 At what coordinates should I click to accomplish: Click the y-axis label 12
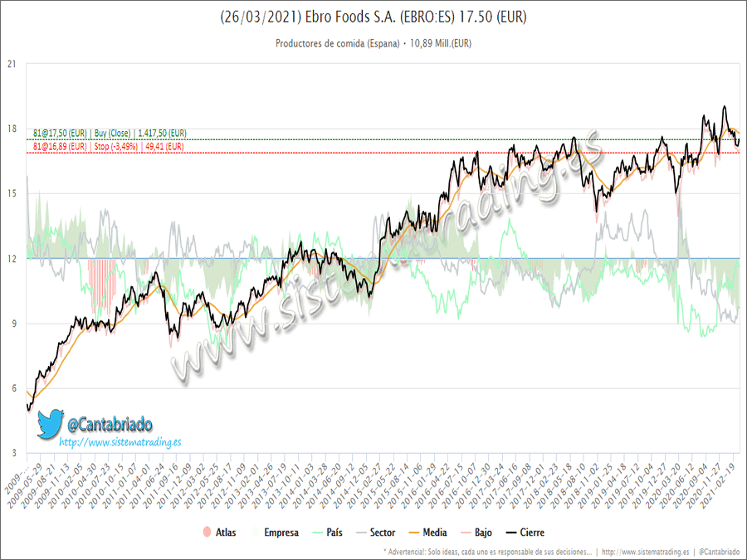tap(12, 259)
